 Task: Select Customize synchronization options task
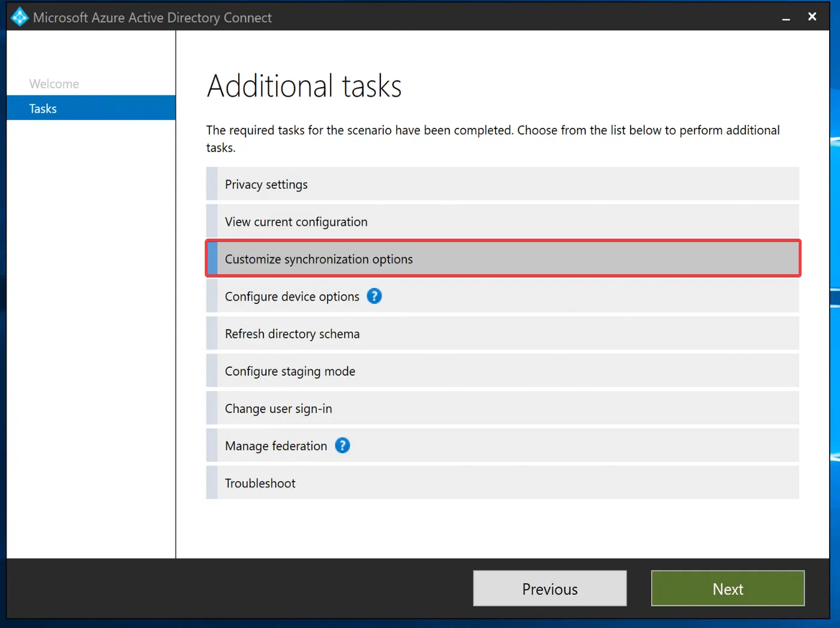503,259
